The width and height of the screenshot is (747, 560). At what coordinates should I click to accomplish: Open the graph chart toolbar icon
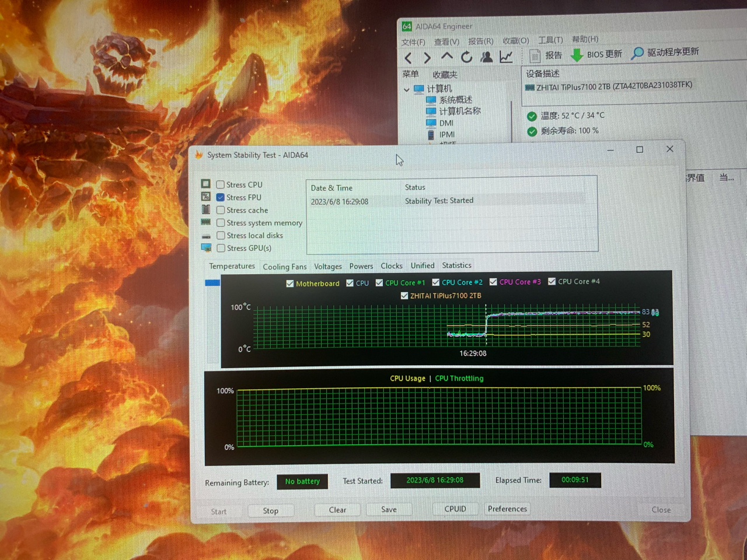[506, 57]
